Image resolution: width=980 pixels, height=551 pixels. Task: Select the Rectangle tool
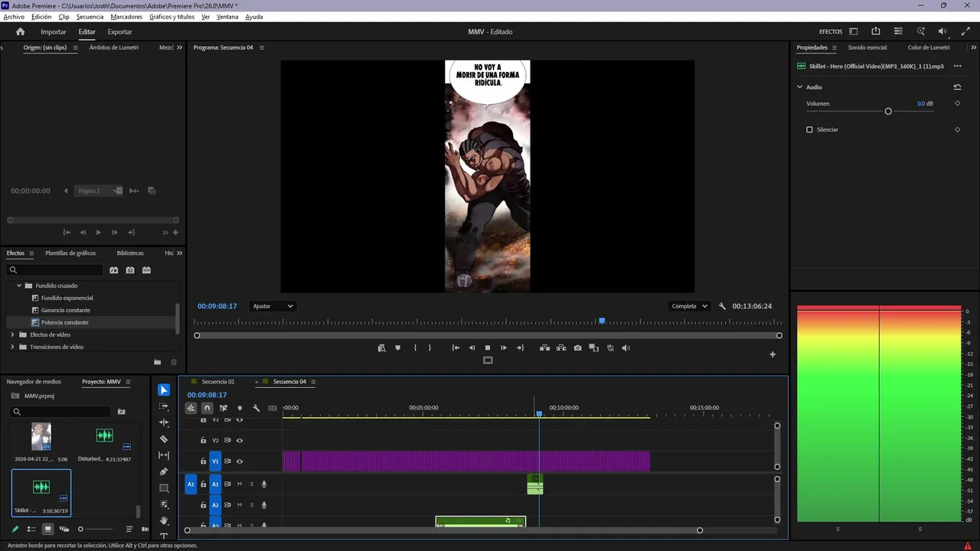(164, 487)
